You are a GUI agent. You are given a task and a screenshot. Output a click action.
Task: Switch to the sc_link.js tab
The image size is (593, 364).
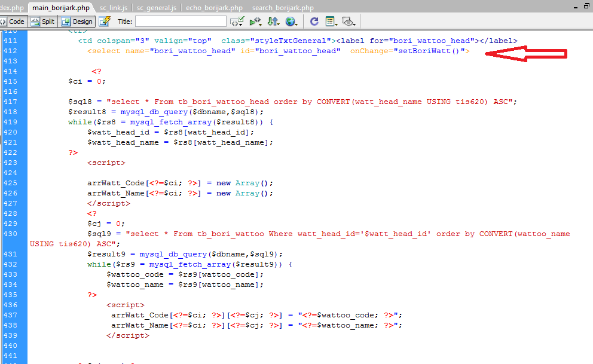pyautogui.click(x=114, y=8)
